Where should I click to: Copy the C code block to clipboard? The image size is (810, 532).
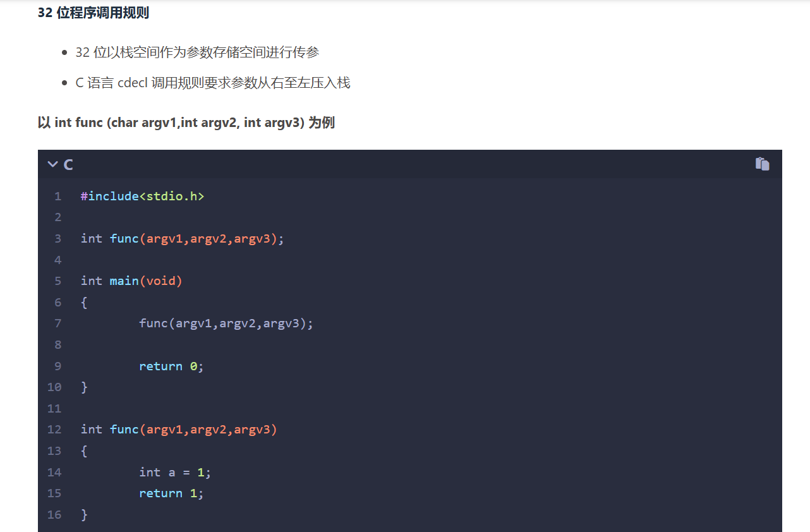point(762,164)
